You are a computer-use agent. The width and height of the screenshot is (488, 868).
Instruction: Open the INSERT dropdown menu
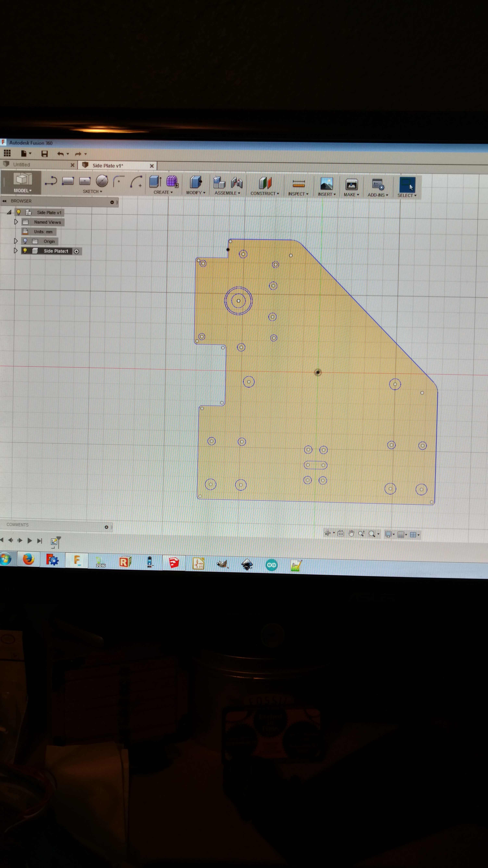327,194
